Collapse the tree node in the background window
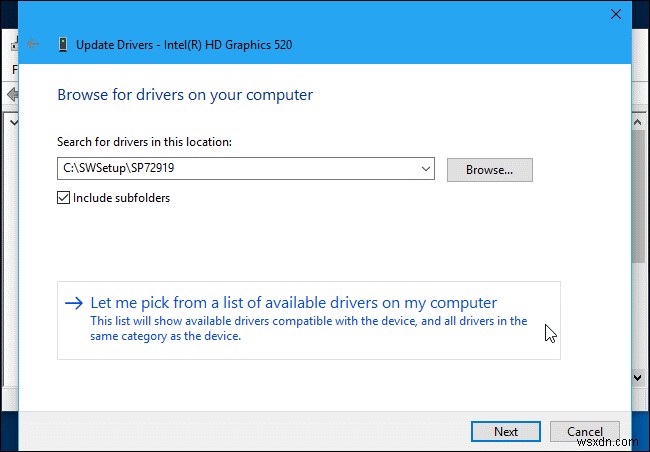The height and width of the screenshot is (452, 650). point(11,121)
